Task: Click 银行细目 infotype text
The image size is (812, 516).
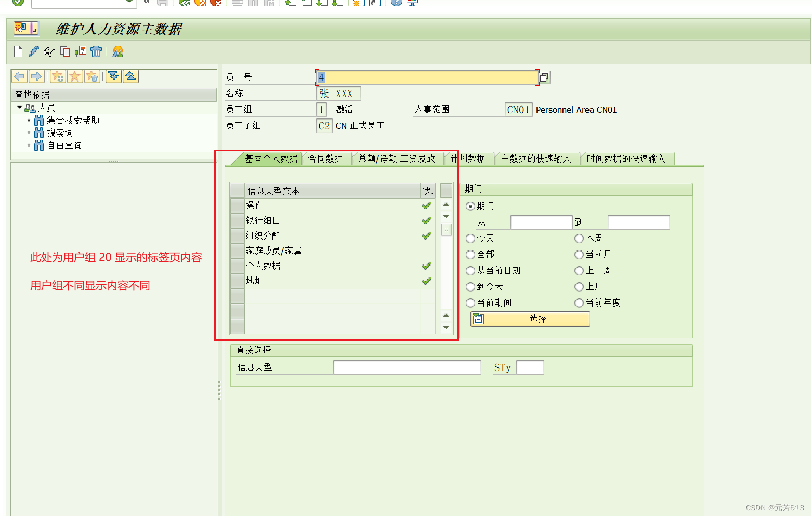Action: (263, 221)
